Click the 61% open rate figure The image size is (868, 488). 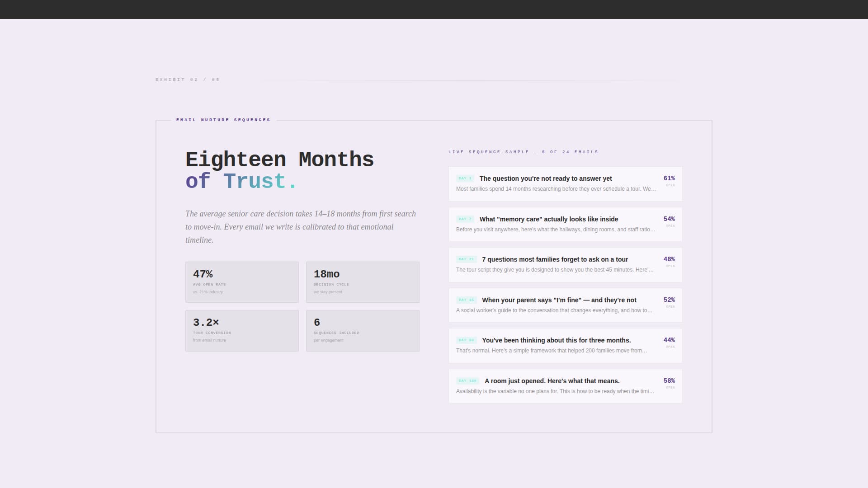coord(669,178)
